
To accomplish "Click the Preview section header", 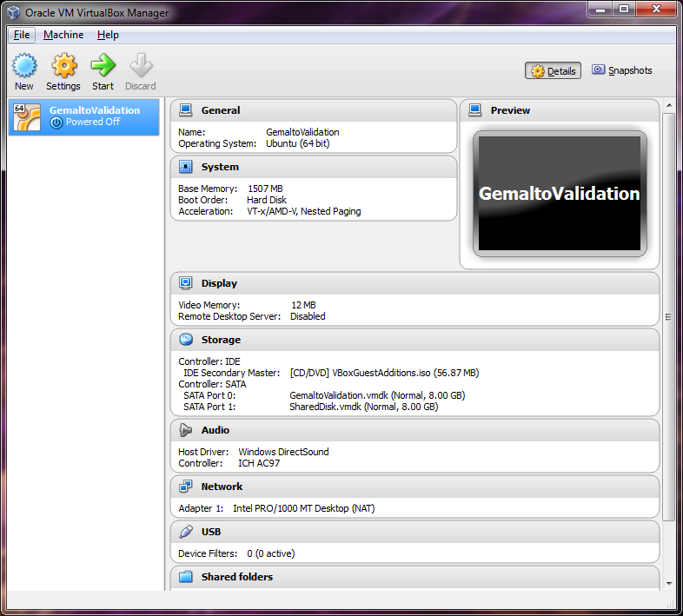I will click(510, 110).
